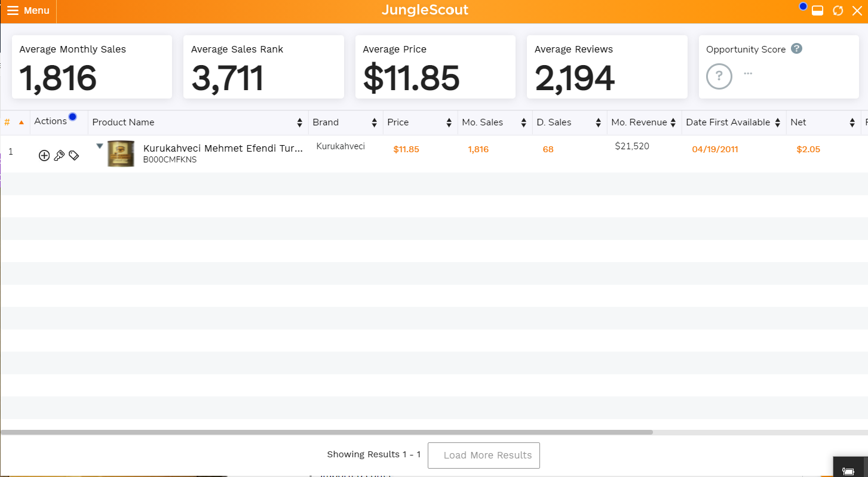The image size is (868, 477).
Task: Sort by Net column arrows
Action: pyautogui.click(x=852, y=122)
